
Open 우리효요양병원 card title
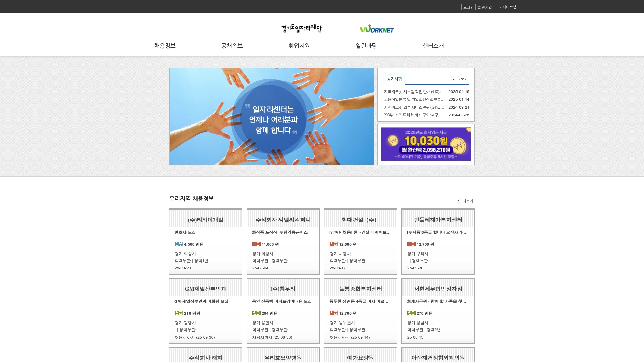coord(283,358)
